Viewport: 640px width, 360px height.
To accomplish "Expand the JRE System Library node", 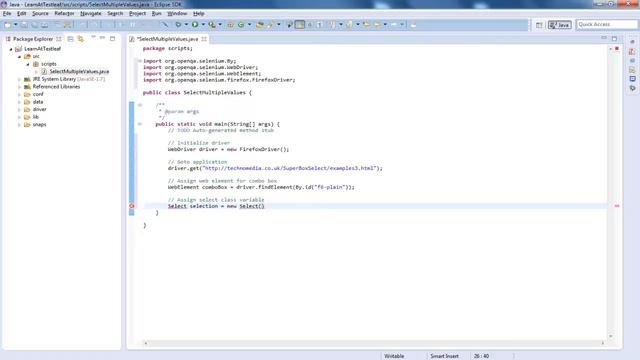I will pyautogui.click(x=19, y=79).
